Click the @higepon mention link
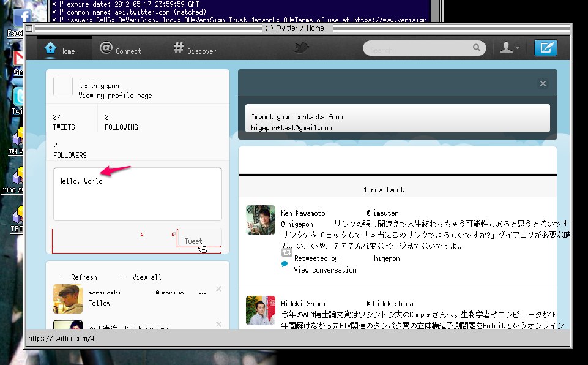Screen dimensions: 588x365 tap(297, 224)
